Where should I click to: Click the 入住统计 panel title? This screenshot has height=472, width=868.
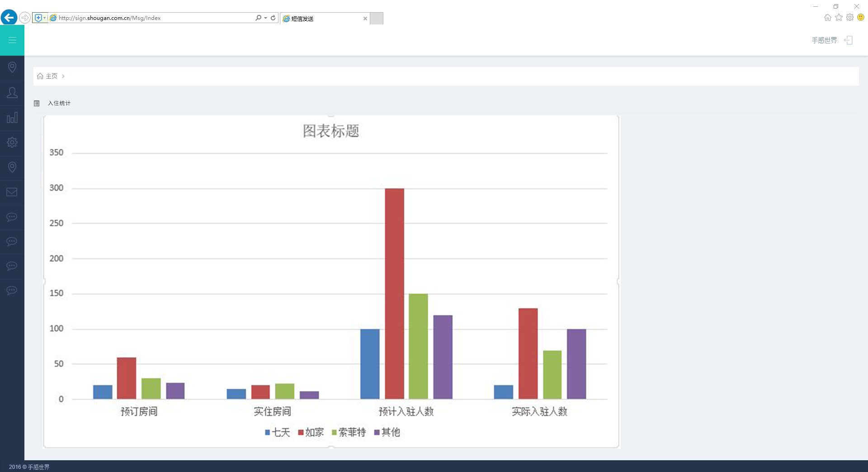(x=59, y=103)
